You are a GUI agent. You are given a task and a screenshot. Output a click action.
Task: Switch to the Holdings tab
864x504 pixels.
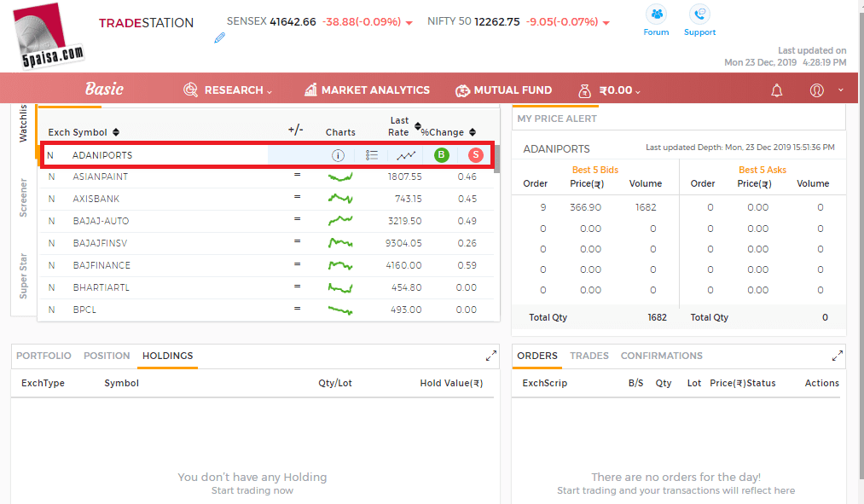(167, 356)
